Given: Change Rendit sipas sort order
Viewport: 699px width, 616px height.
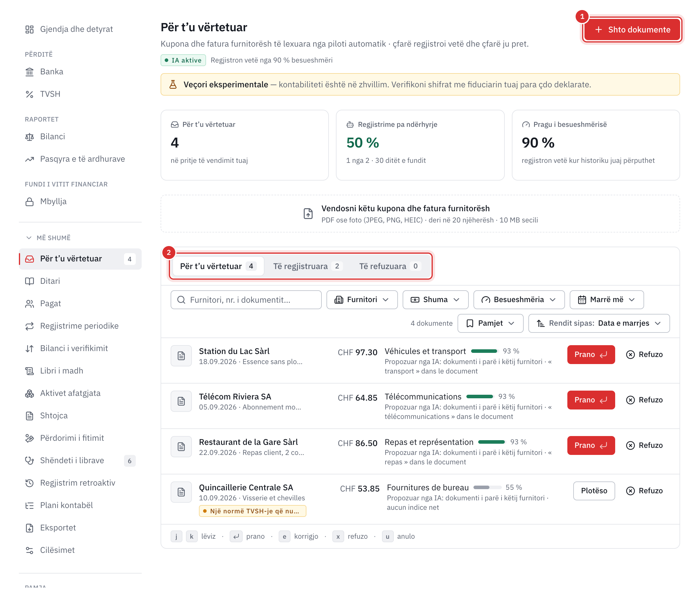Looking at the screenshot, I should coord(599,323).
